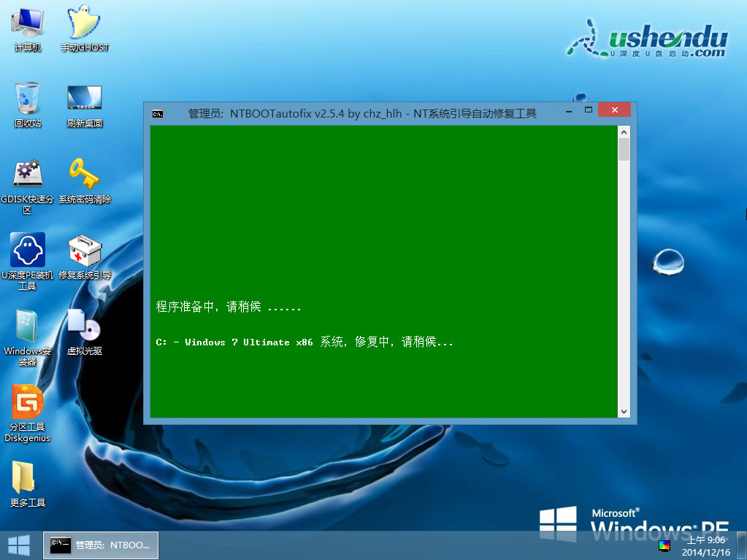Click the console vertical scrollbar thumb

tap(624, 149)
